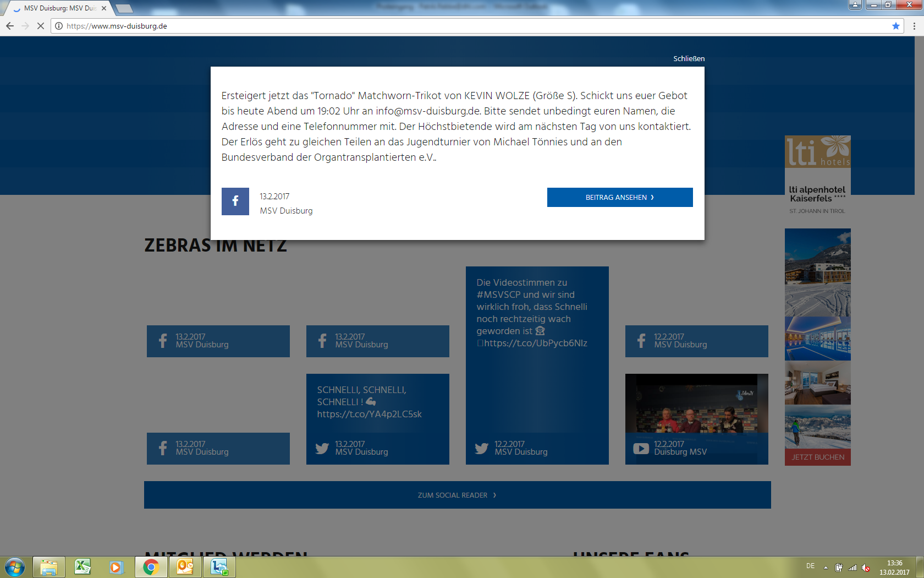Click the power/action center tray icon

coord(839,567)
